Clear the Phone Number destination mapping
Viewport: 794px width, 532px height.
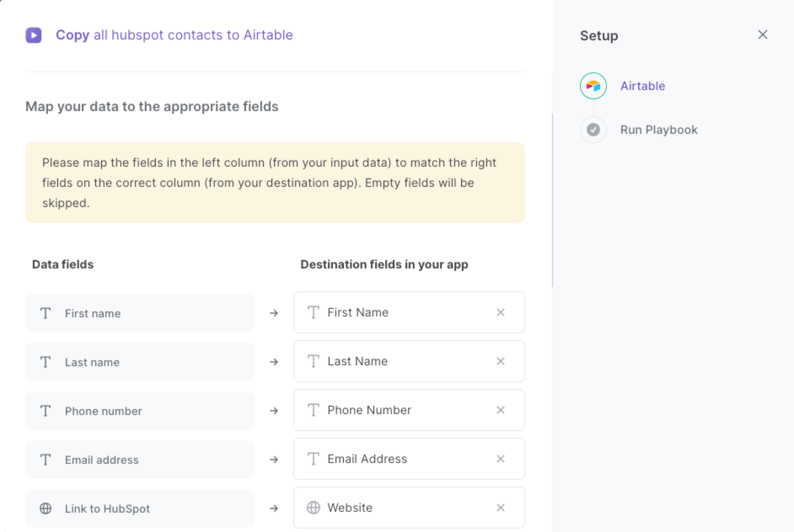(501, 410)
